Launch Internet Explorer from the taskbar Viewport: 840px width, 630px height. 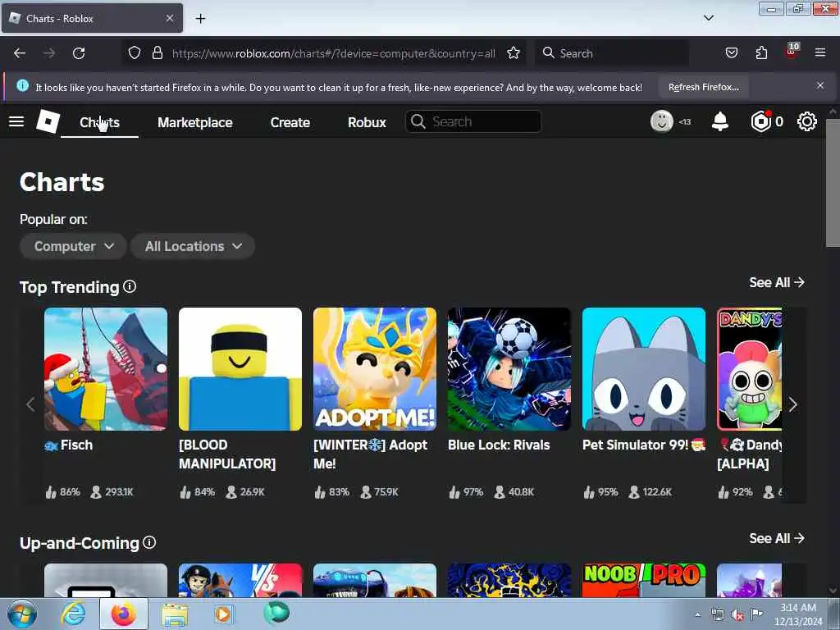pyautogui.click(x=73, y=614)
